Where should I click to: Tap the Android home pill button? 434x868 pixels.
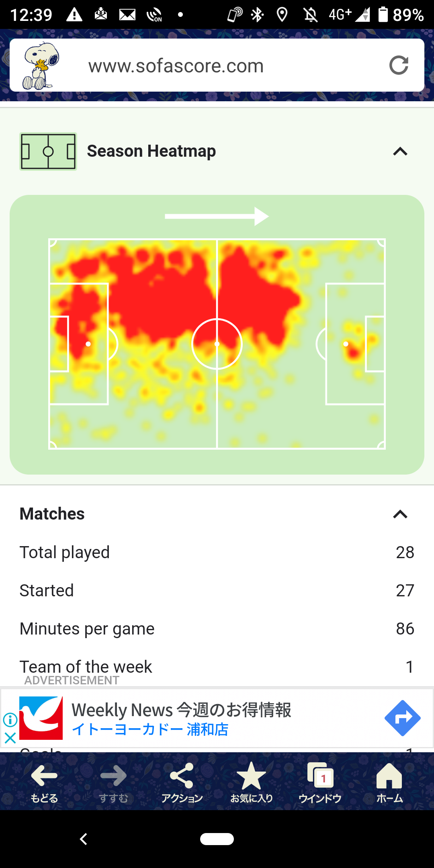coord(217,839)
